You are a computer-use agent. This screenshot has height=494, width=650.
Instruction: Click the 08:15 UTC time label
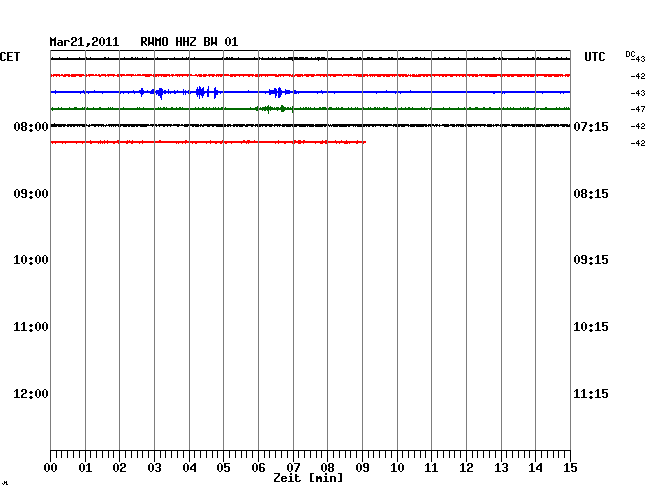tap(591, 194)
